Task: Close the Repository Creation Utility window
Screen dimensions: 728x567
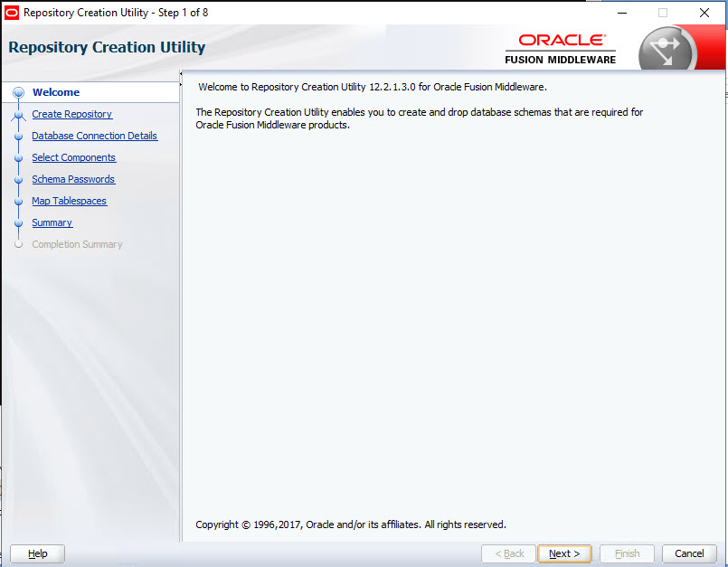Action: (704, 13)
